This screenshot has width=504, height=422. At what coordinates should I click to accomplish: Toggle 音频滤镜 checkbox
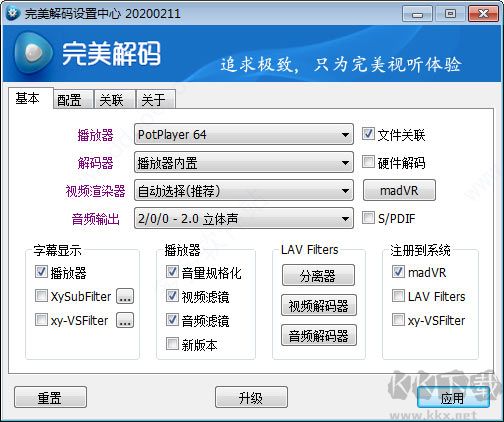(x=172, y=320)
